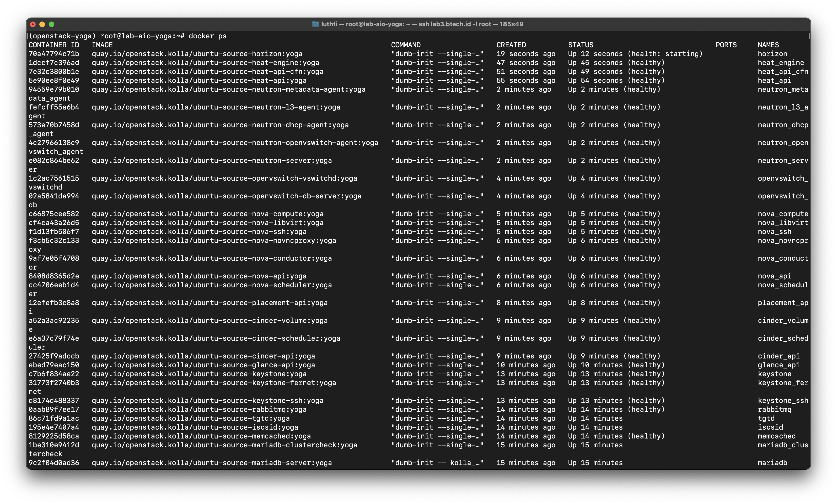This screenshot has height=504, width=837.
Task: Click the glance-api:yoga image name
Action: click(204, 365)
